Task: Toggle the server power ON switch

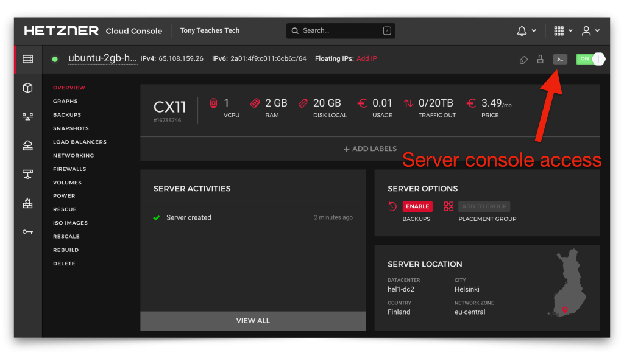Action: (590, 59)
